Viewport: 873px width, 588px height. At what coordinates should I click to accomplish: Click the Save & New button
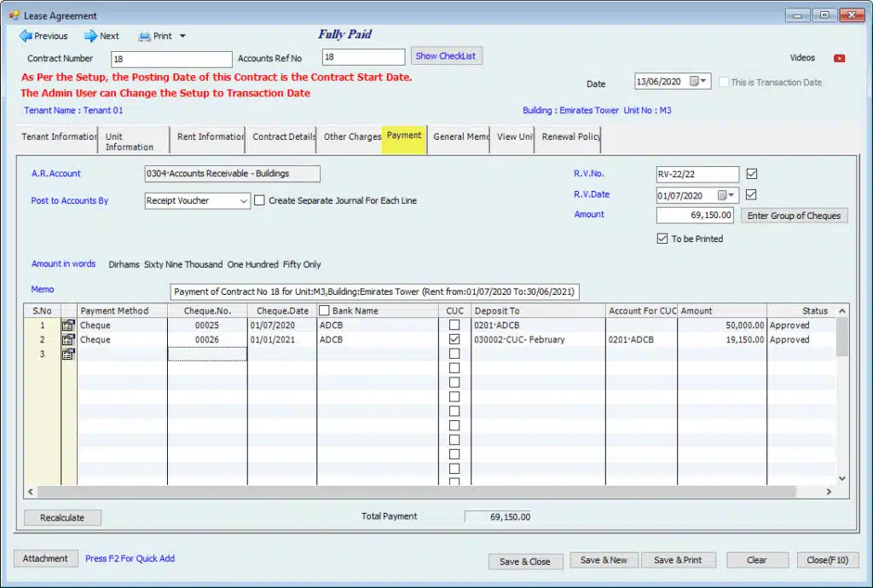click(604, 560)
